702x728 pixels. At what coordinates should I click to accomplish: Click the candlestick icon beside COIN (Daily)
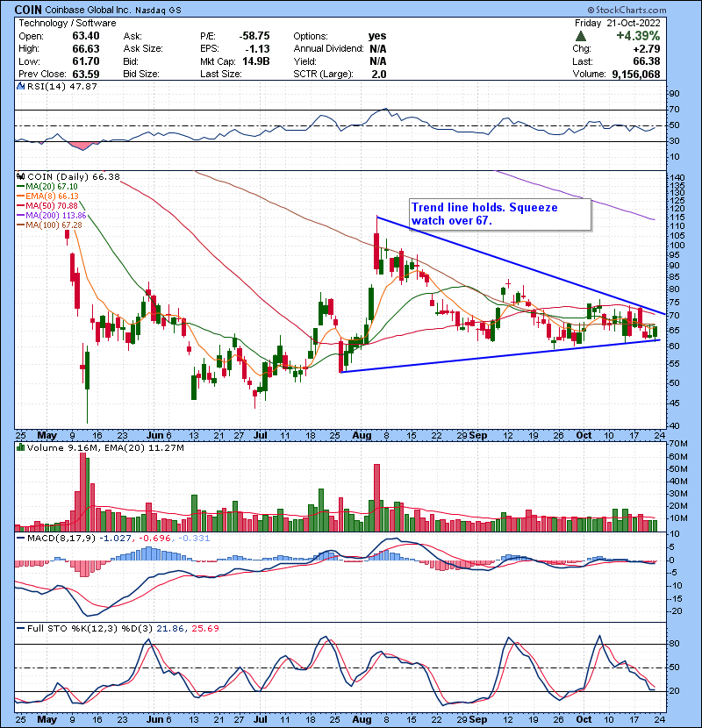[21, 176]
